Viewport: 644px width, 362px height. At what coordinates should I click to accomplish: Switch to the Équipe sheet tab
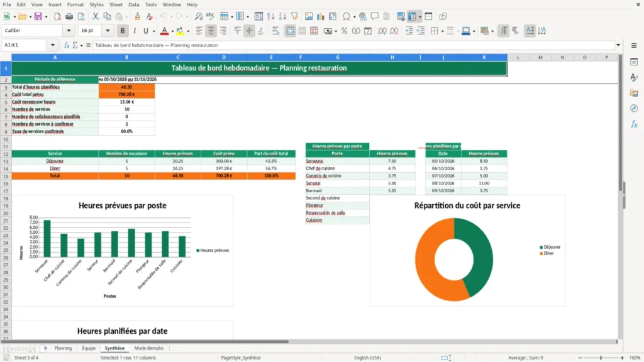click(89, 348)
